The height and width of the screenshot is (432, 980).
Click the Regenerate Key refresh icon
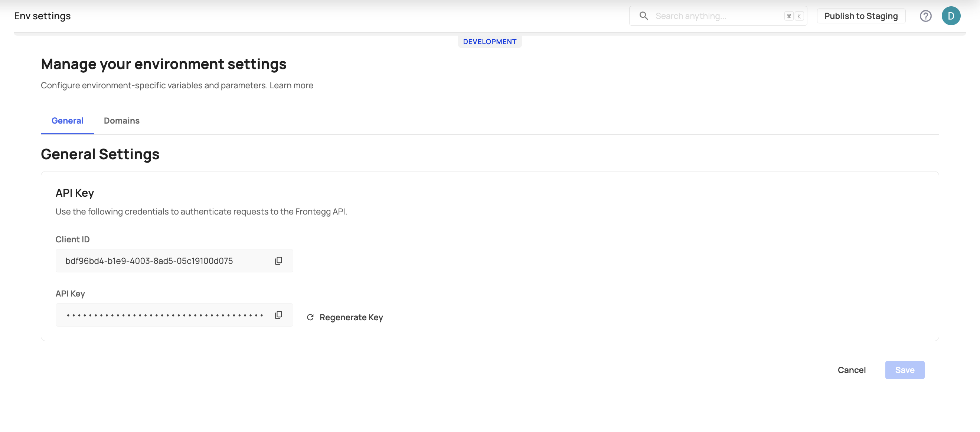pyautogui.click(x=310, y=317)
